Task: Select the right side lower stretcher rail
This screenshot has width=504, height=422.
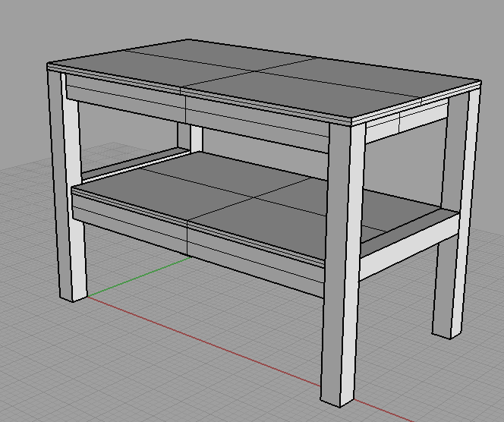Action: (x=408, y=244)
